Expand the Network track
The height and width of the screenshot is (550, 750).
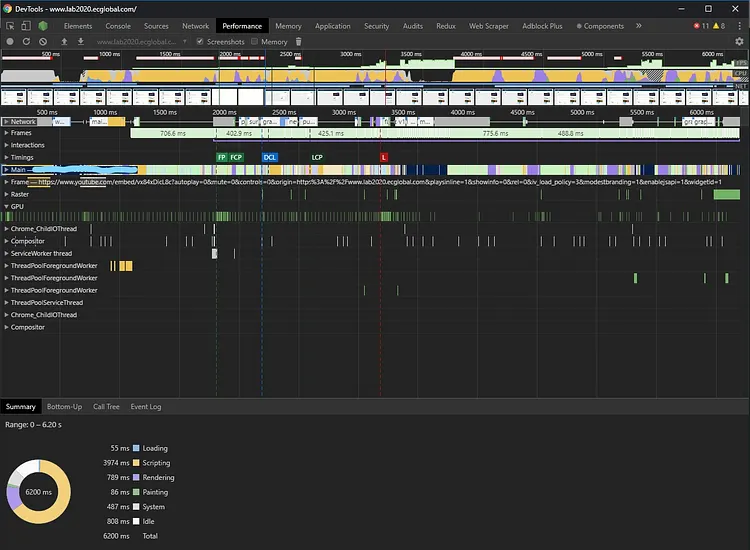coord(6,121)
